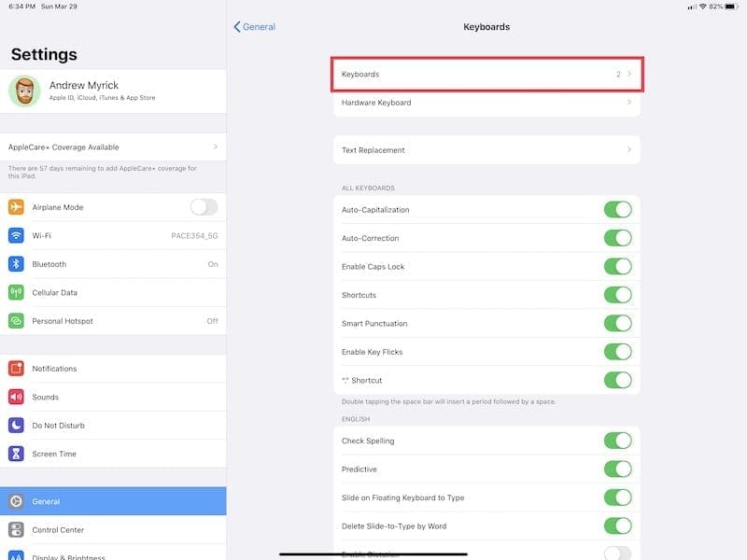Viewport: 747px width, 560px height.
Task: Open Wi-Fi settings icon
Action: click(16, 236)
